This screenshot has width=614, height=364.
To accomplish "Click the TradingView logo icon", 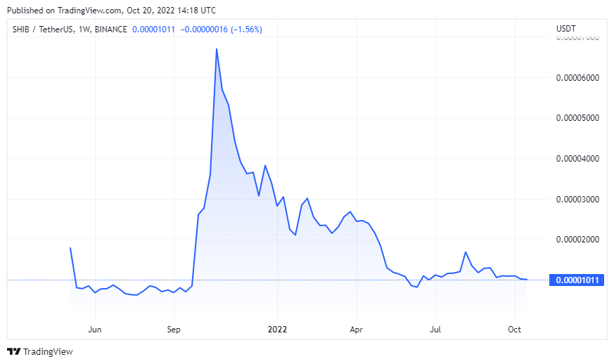I will (x=13, y=351).
